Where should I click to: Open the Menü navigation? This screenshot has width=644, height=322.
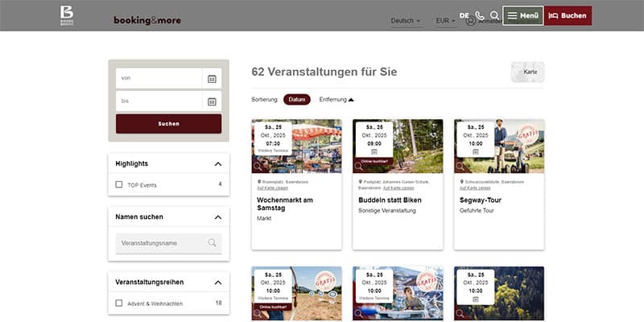[x=523, y=15]
